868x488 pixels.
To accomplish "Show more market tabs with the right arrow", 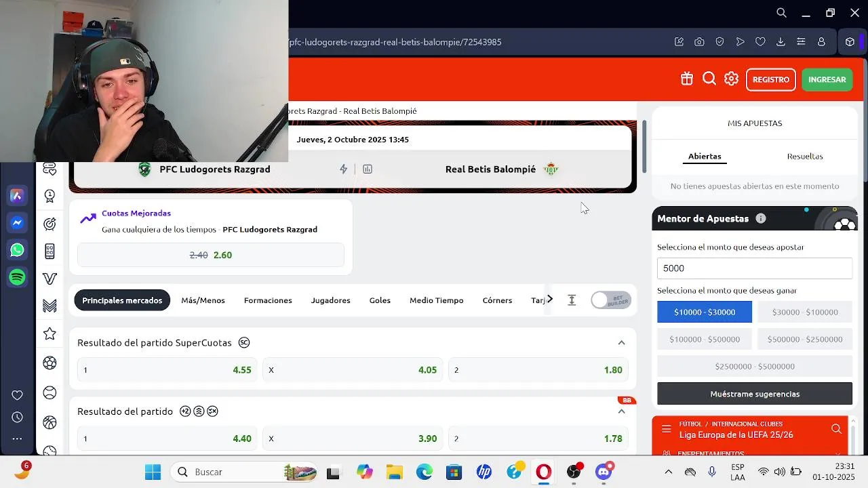I will [x=550, y=300].
